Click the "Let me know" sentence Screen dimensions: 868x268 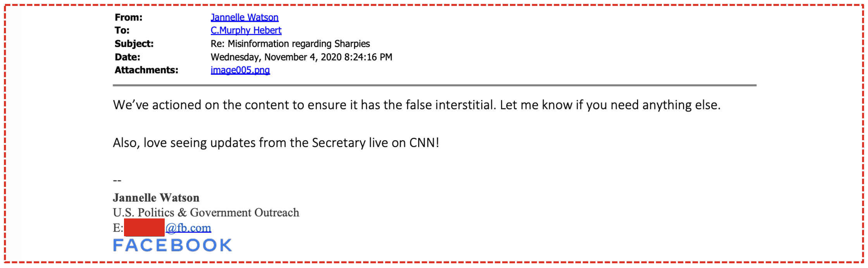(610, 105)
